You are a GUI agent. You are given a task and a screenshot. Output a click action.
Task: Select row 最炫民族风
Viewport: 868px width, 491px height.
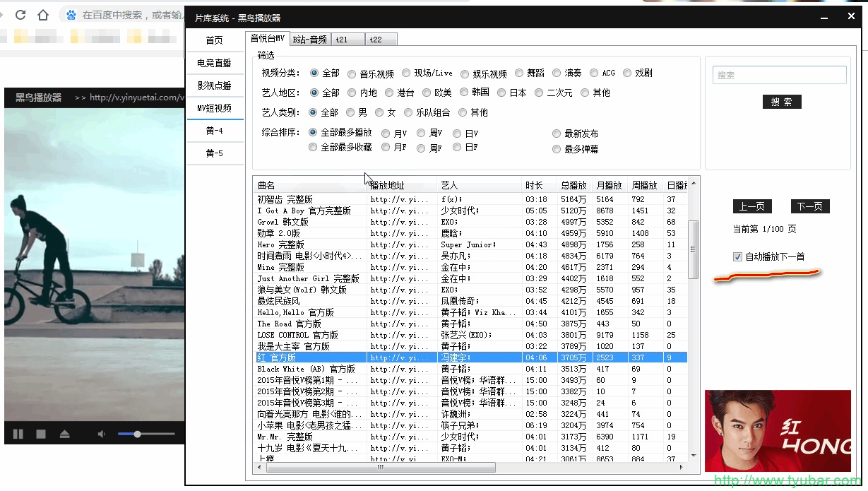(471, 301)
